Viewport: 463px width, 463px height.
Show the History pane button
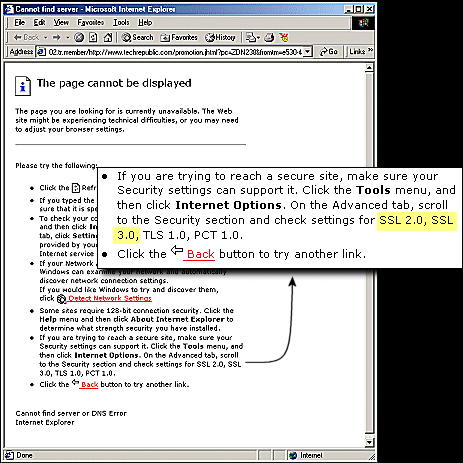coord(220,37)
